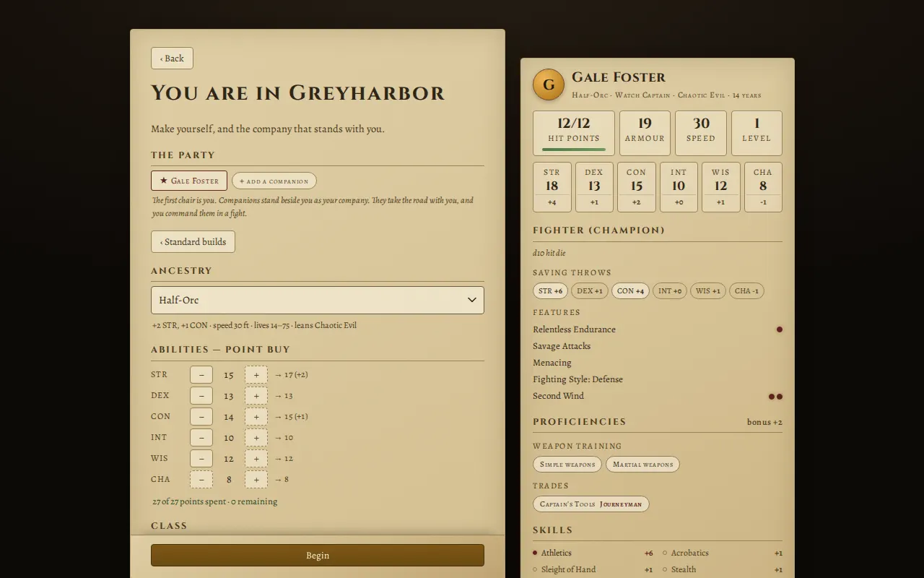Click the CHA 8 ability card
The image size is (924, 578).
763,187
